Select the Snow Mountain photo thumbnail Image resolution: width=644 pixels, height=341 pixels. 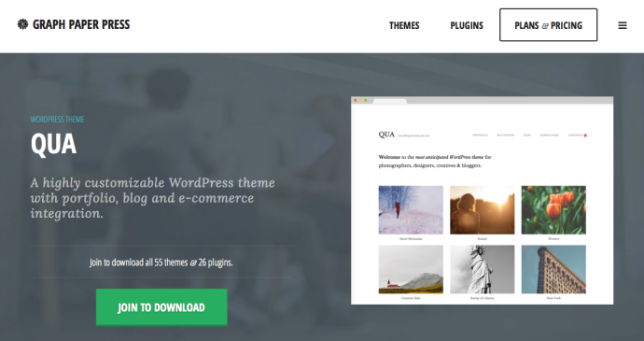click(411, 210)
